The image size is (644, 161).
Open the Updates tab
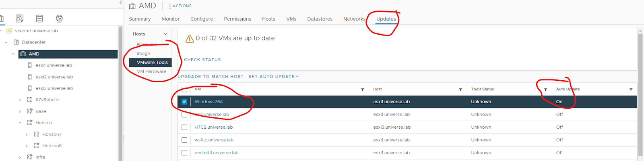(x=386, y=19)
